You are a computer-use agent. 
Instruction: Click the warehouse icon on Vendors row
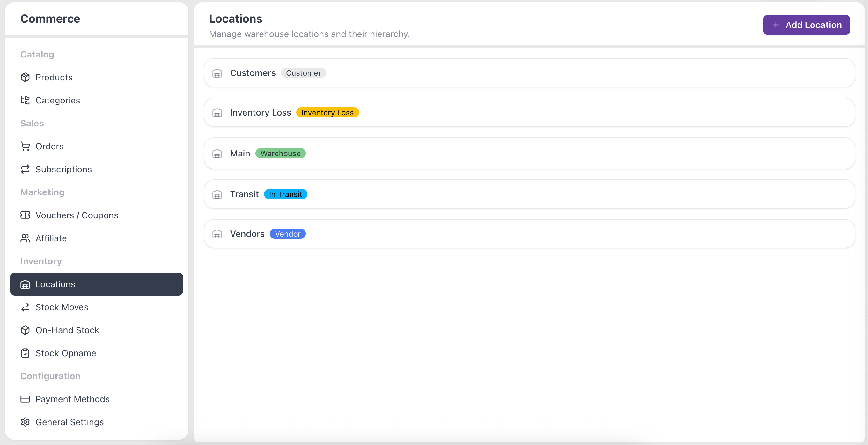coord(217,234)
